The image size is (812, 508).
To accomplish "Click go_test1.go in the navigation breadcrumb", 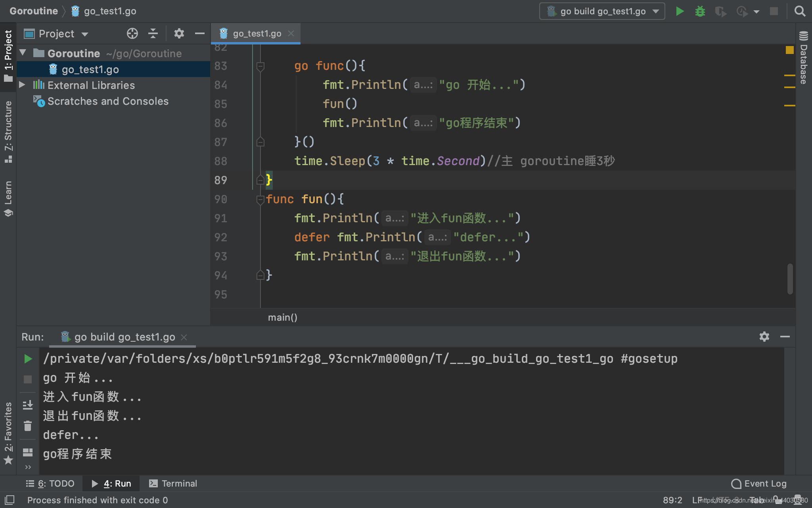I will pyautogui.click(x=104, y=11).
